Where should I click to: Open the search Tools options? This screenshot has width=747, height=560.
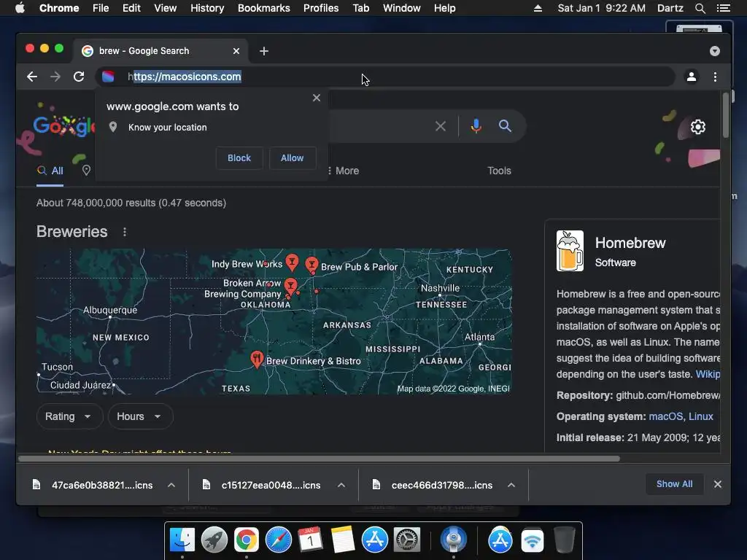[x=499, y=171]
